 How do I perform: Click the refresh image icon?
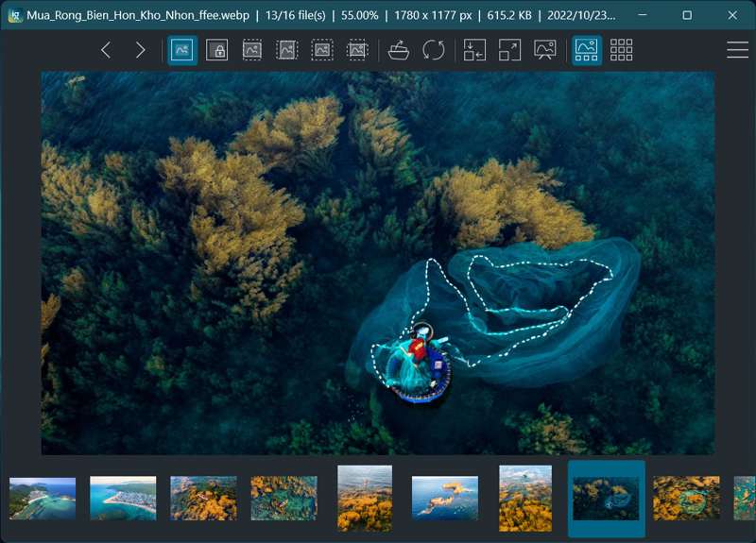[x=434, y=50]
